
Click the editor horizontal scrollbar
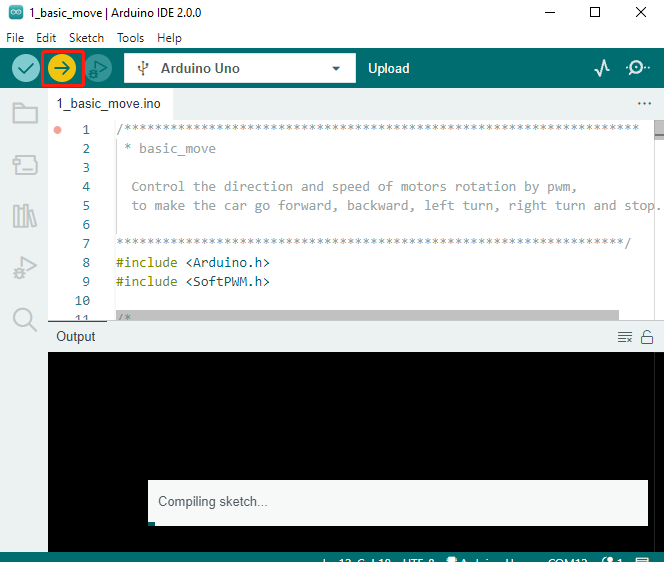(367, 315)
